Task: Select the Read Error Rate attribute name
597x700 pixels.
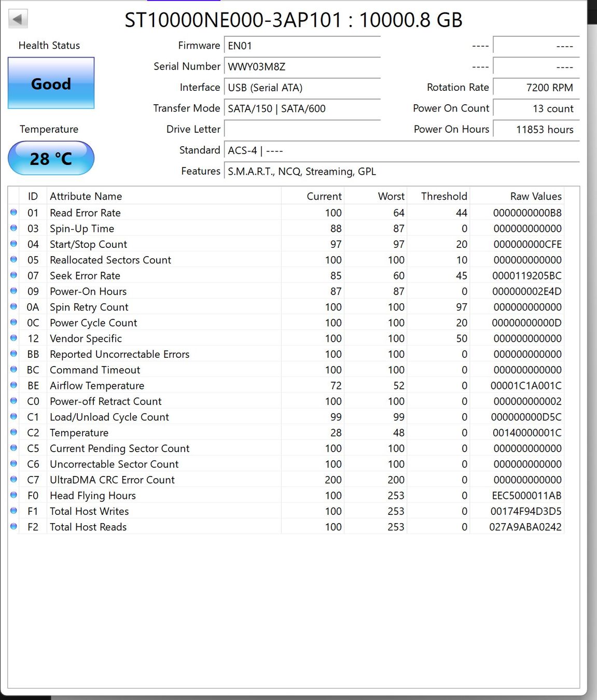Action: (x=85, y=213)
